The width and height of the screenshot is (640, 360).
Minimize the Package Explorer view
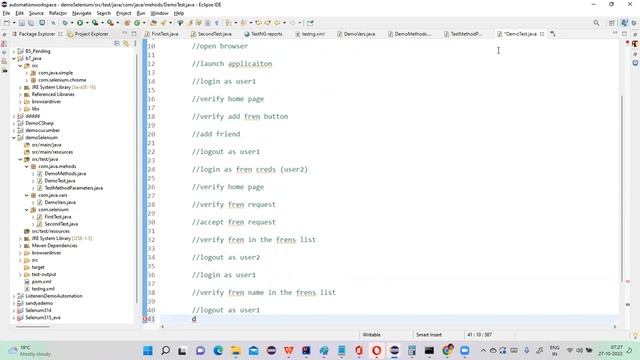click(x=125, y=33)
